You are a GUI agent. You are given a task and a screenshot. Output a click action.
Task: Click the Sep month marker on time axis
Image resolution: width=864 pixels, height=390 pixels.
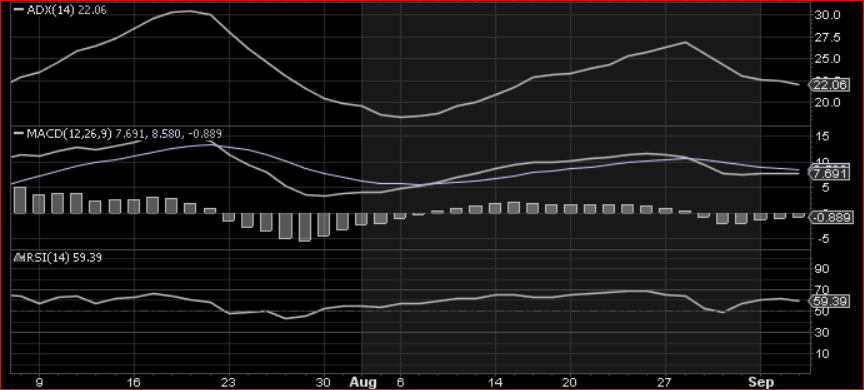(x=763, y=382)
